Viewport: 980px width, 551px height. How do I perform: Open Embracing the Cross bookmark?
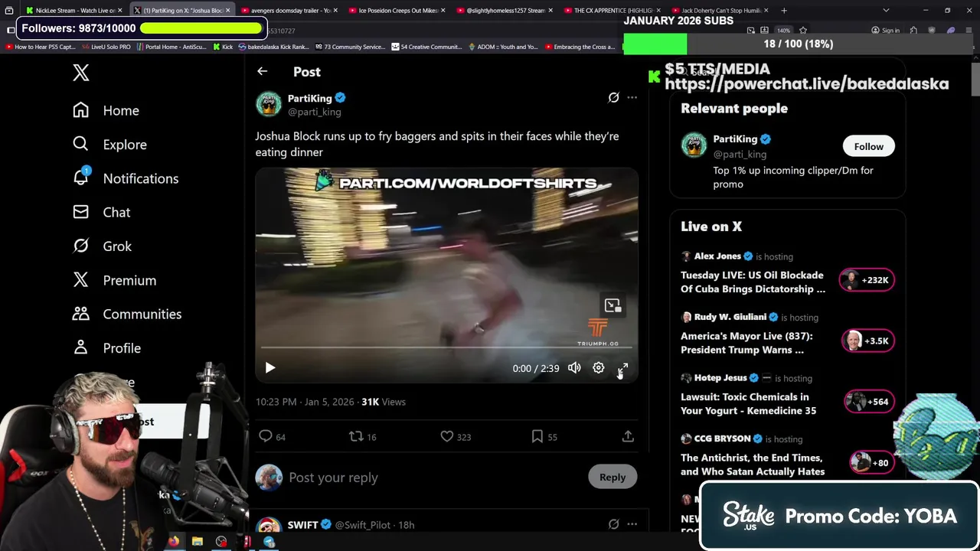click(579, 47)
